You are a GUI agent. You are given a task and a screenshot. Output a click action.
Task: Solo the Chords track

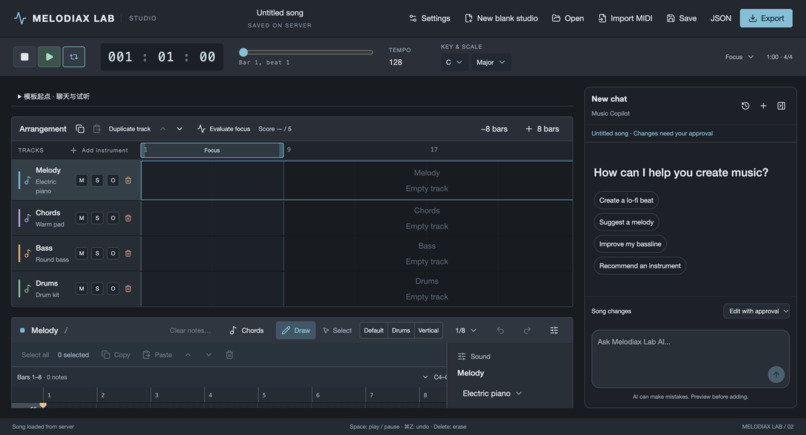pyautogui.click(x=97, y=218)
